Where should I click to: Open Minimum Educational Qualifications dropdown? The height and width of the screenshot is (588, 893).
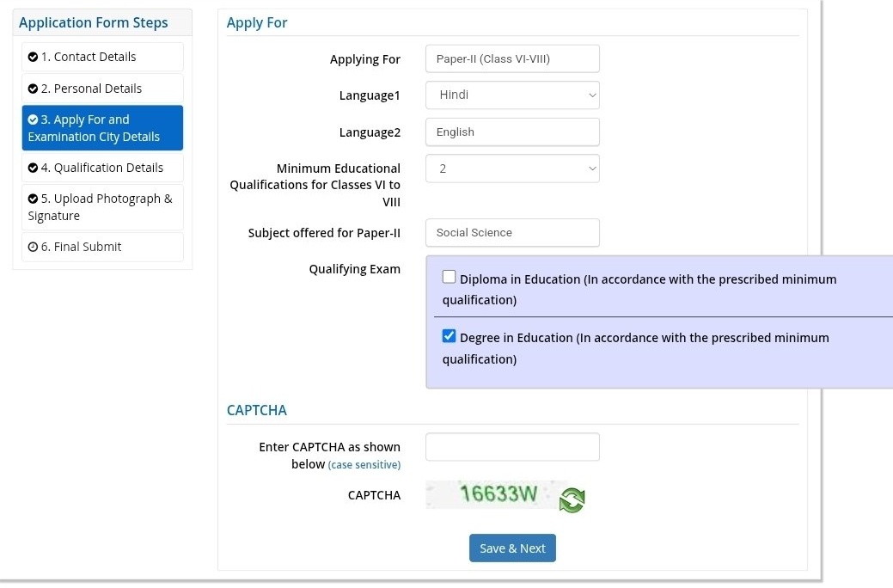512,168
